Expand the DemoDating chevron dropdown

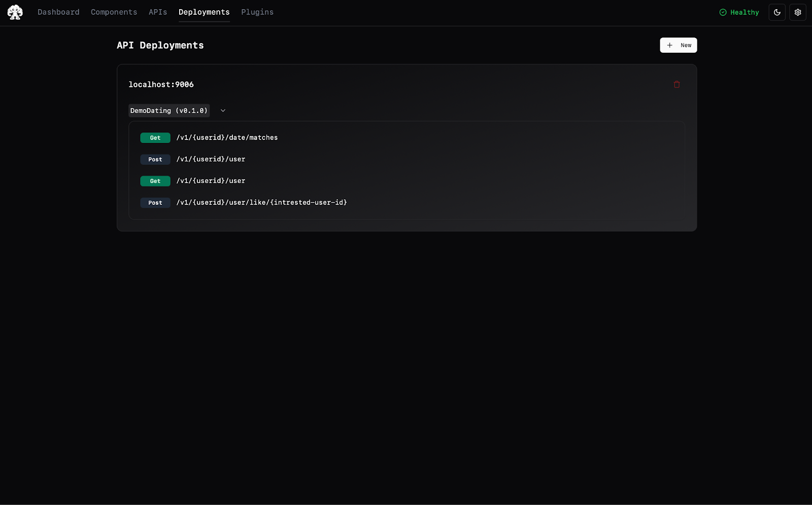pyautogui.click(x=223, y=111)
